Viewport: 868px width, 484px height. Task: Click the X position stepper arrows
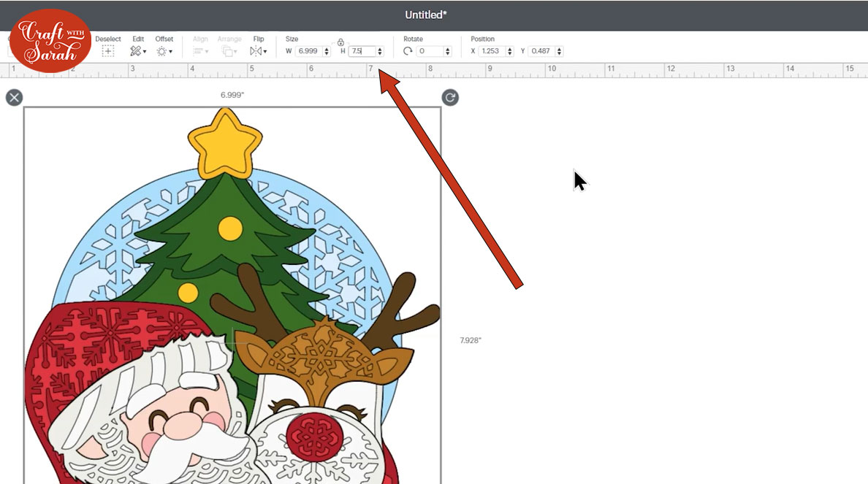click(x=510, y=51)
